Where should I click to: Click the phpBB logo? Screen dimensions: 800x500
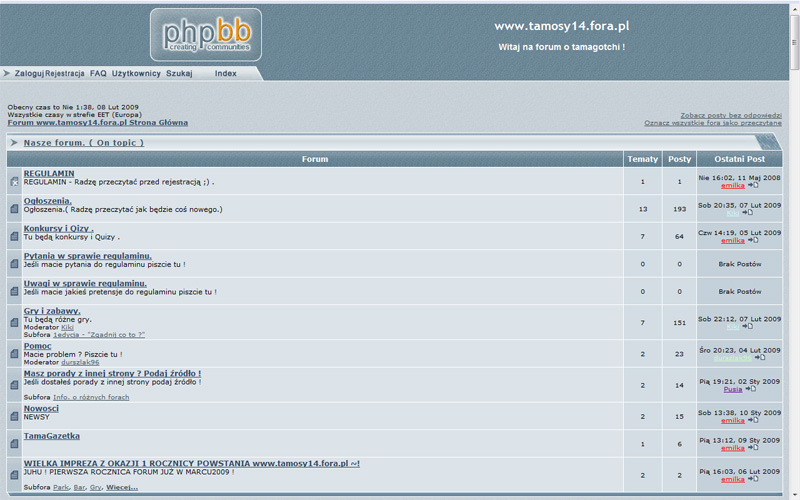pos(205,35)
